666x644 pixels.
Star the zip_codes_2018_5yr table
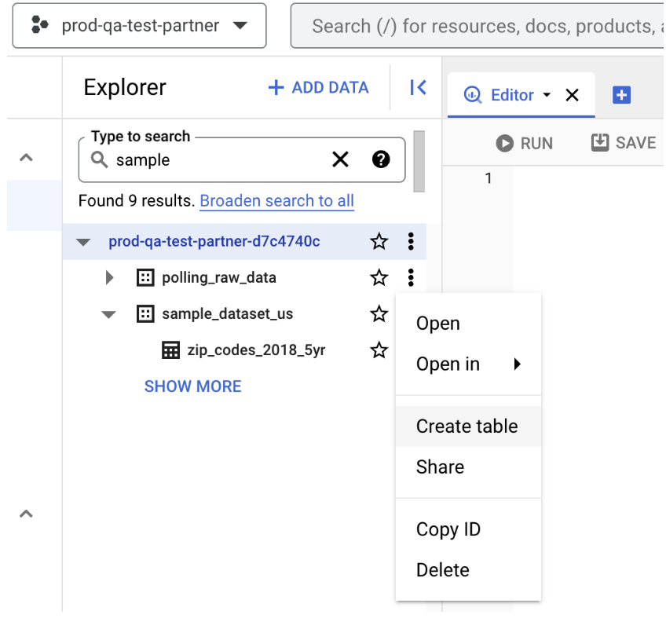[379, 350]
